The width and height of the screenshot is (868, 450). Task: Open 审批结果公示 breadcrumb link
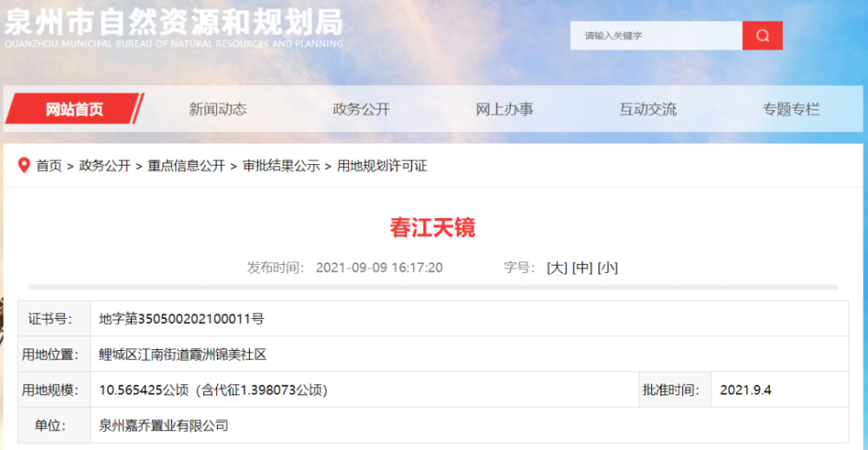tap(281, 166)
